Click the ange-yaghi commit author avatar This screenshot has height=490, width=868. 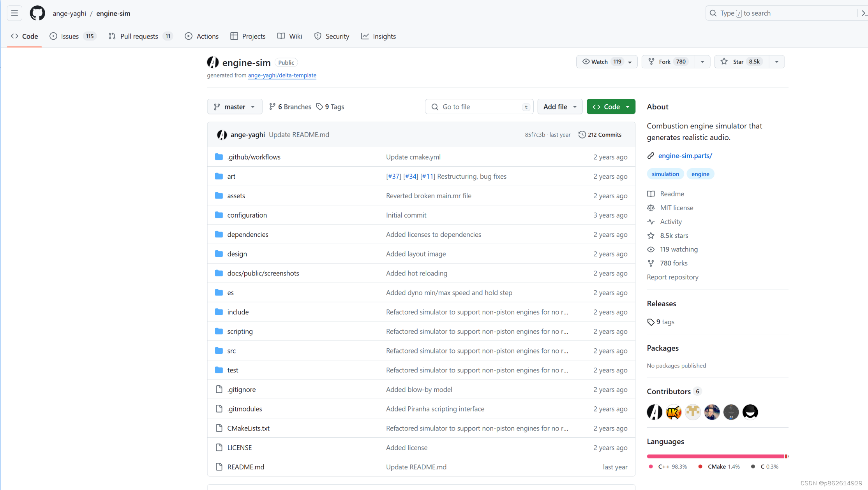coord(222,135)
